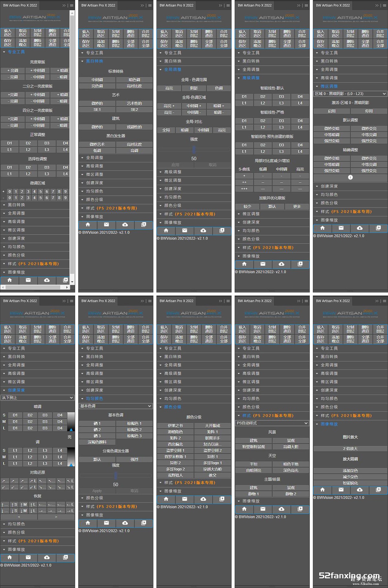Click the horizontal scrollbar of the open-专业工具 panel

[x=35, y=287]
